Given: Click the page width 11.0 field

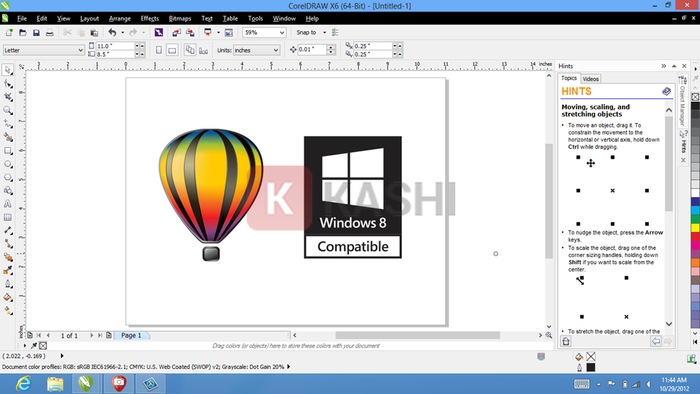Looking at the screenshot, I should (x=115, y=46).
